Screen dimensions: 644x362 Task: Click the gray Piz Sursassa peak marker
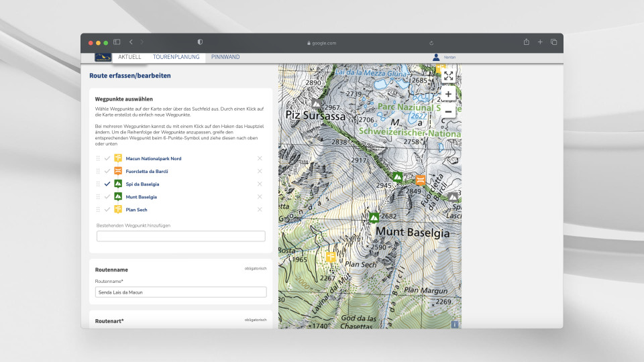pos(316,103)
